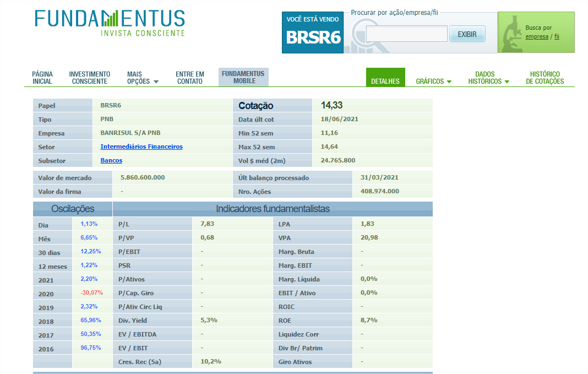Select the Detalhes tab
The image size is (588, 374).
tap(385, 77)
